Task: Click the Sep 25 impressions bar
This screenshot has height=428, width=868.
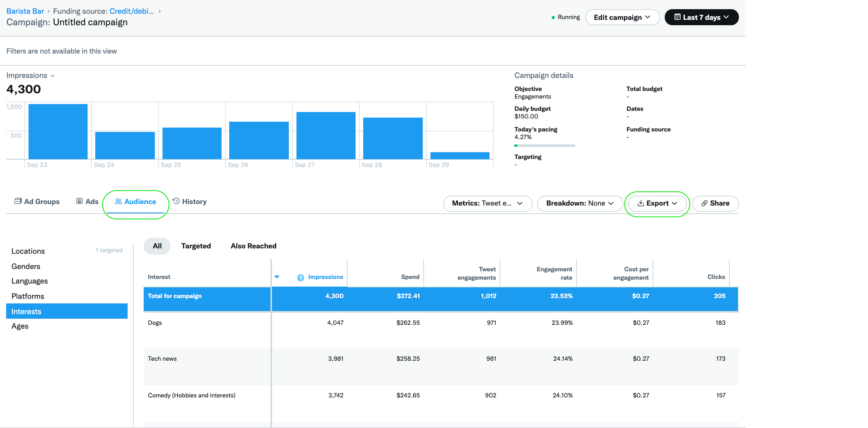Action: point(192,143)
